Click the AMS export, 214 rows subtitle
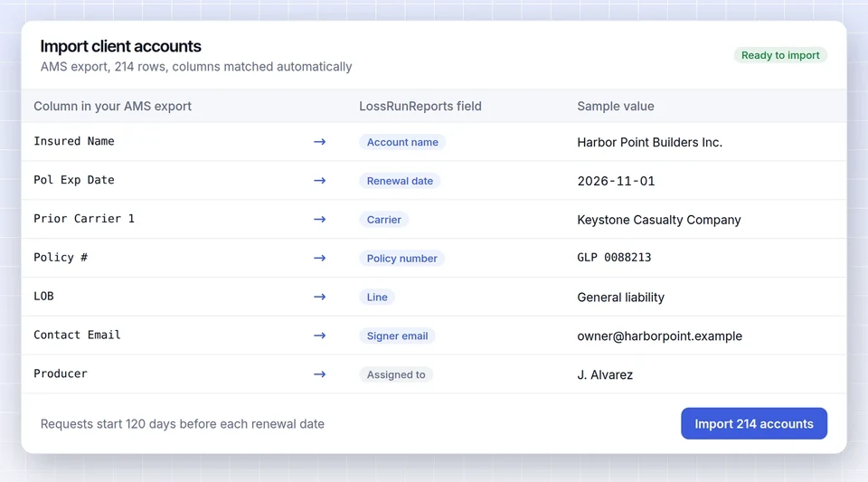Screen dimensions: 868x482 click(196, 66)
